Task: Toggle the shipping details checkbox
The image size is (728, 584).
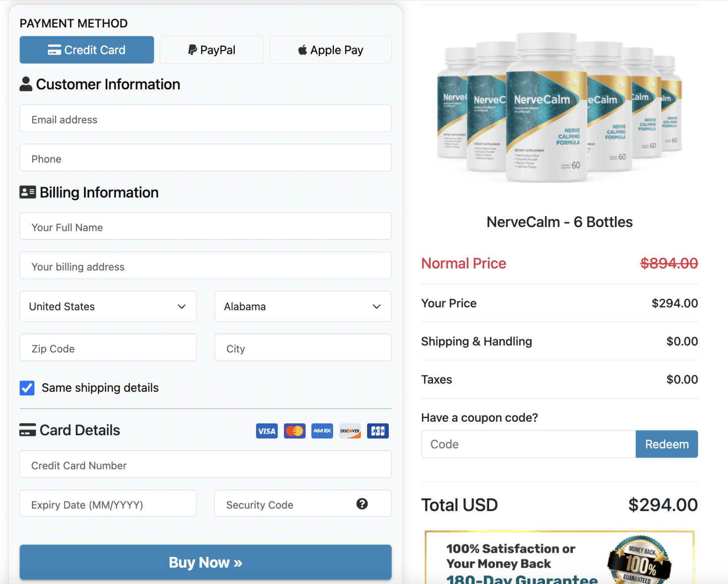Action: 27,388
